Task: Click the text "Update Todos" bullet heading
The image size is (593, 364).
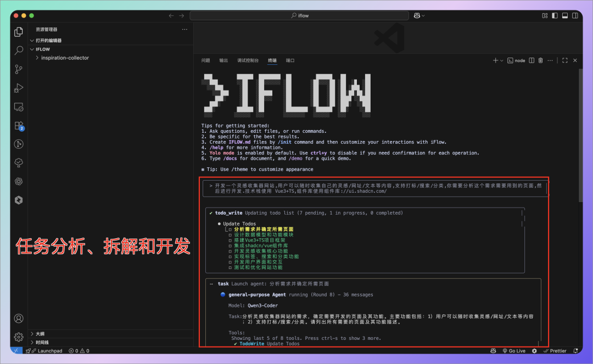Action: tap(239, 224)
